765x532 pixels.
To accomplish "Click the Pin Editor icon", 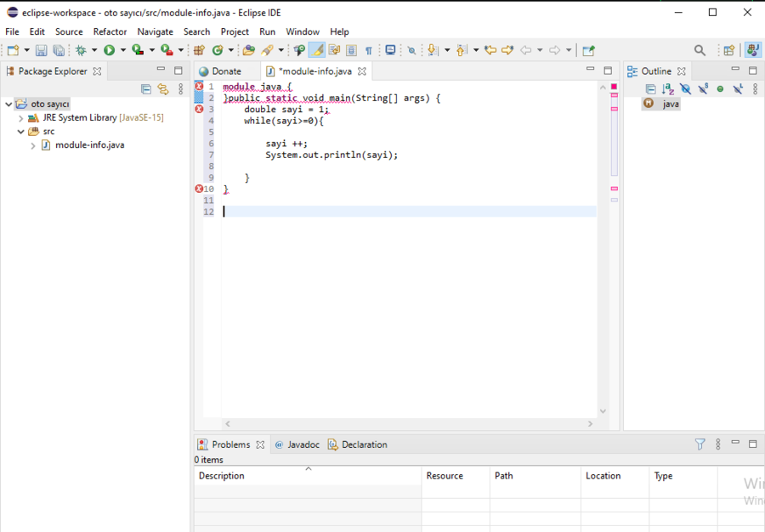I will click(x=589, y=50).
